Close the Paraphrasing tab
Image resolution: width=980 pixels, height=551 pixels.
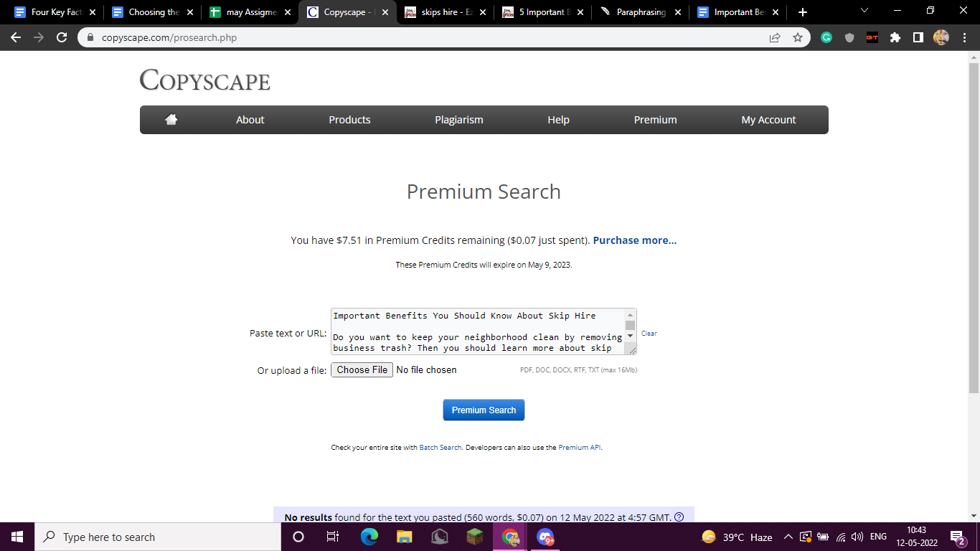click(x=677, y=12)
